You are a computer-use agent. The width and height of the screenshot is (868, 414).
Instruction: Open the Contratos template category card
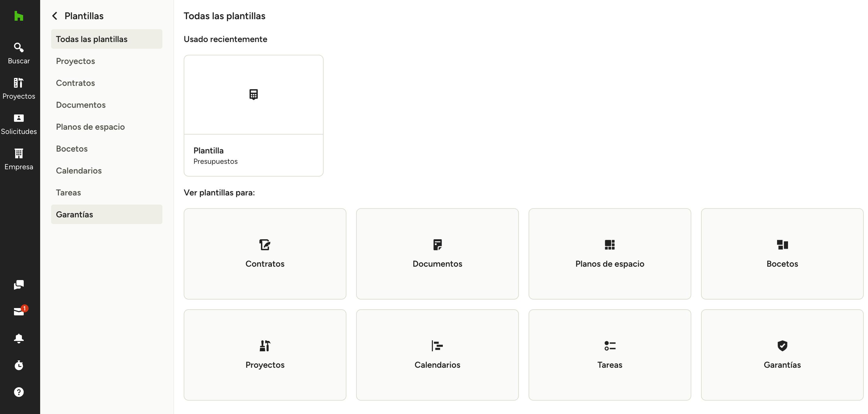(265, 254)
